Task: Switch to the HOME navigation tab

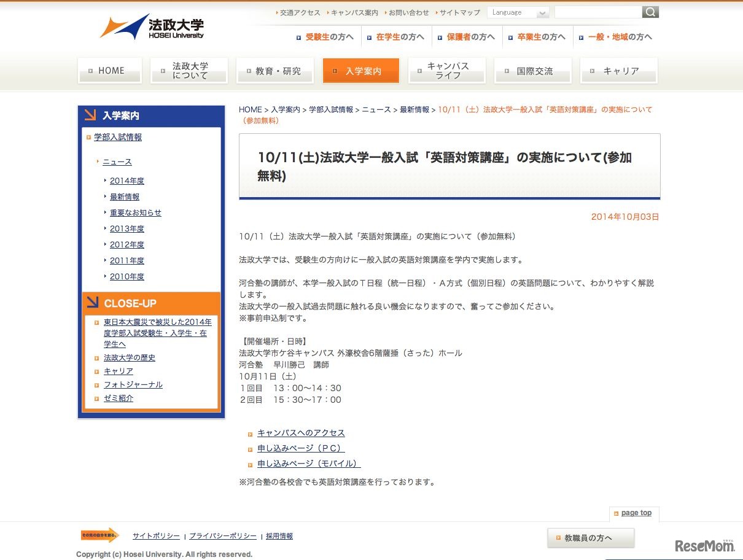Action: click(109, 71)
